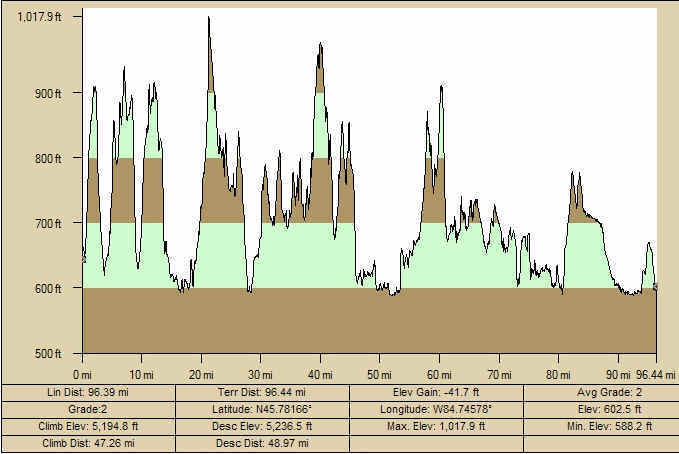Click the highest peak near 20 mi
679x454 pixels.
(x=208, y=19)
